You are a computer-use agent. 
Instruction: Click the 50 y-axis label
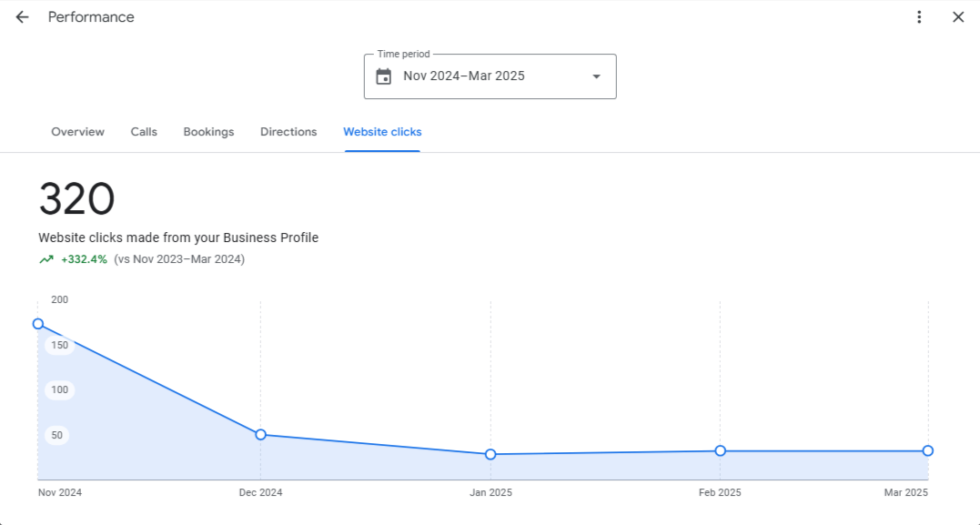point(57,435)
